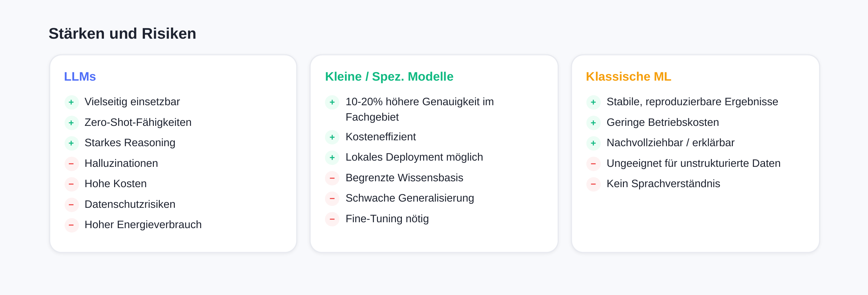Click the plus icon next to Nachvollziehbar / erklärbar

pos(593,143)
